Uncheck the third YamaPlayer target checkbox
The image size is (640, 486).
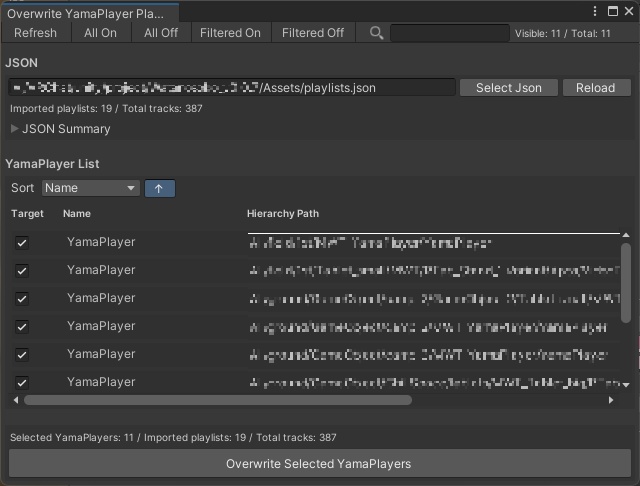(22, 298)
